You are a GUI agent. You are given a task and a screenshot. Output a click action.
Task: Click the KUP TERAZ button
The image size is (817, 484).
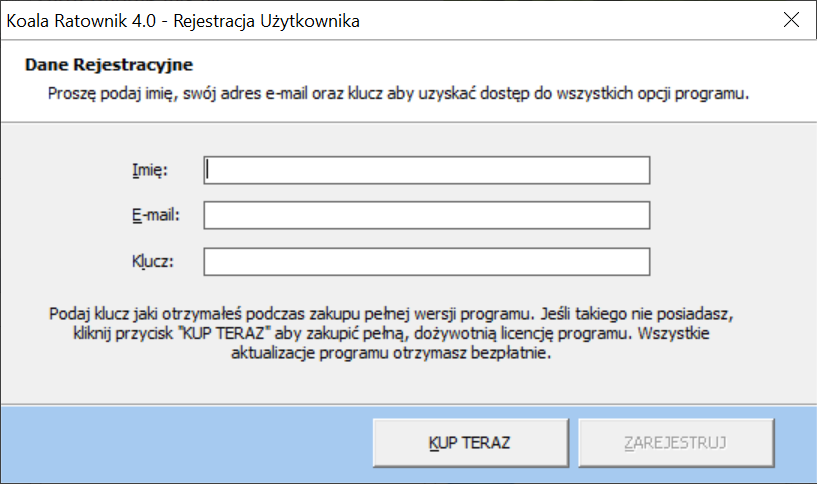pyautogui.click(x=471, y=443)
